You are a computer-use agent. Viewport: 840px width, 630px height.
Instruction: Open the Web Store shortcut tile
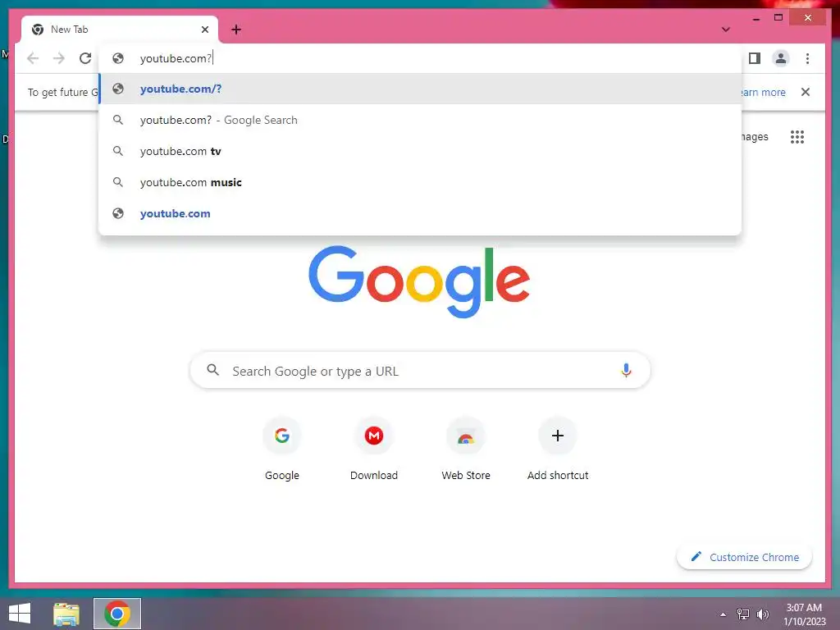[466, 450]
